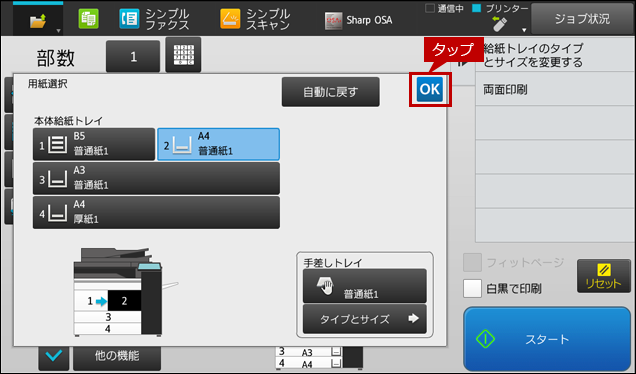Tap the 部数 copy count field
This screenshot has height=374, width=636.
pyautogui.click(x=133, y=56)
